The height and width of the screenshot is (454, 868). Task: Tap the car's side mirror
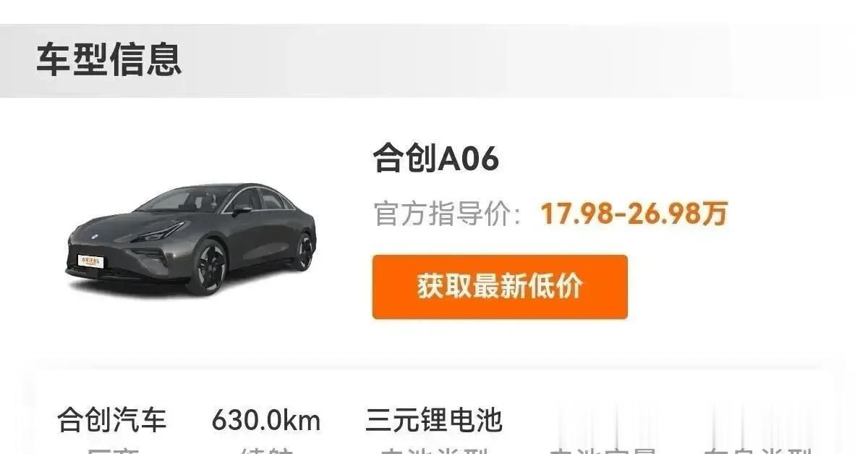[x=242, y=210]
